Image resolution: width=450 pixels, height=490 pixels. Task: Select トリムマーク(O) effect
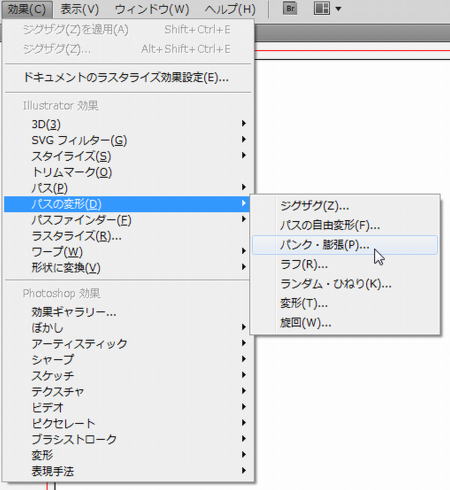coord(128,172)
